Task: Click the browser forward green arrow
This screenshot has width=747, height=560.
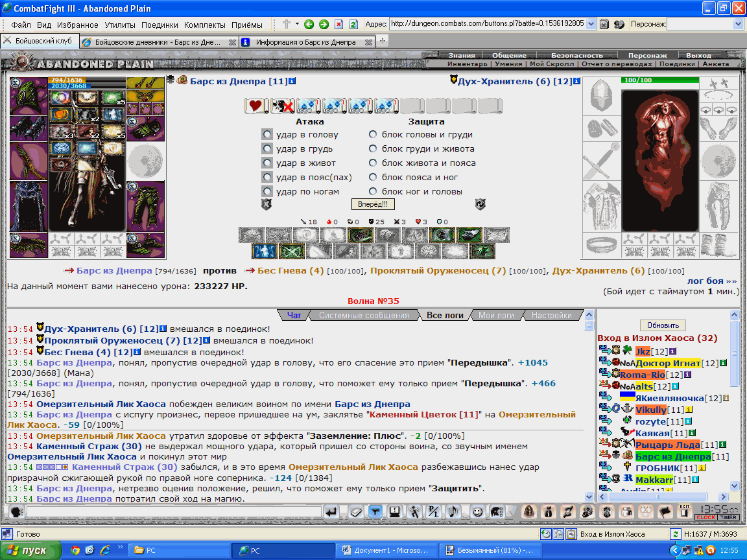Action: (324, 24)
